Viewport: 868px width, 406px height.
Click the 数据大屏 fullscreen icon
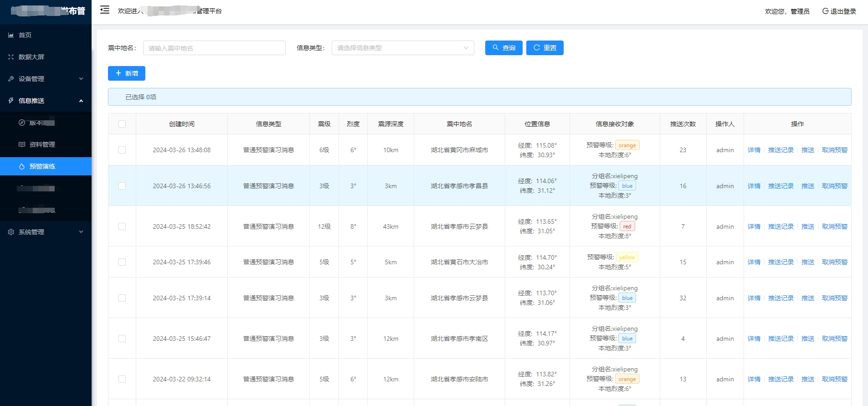coord(11,57)
